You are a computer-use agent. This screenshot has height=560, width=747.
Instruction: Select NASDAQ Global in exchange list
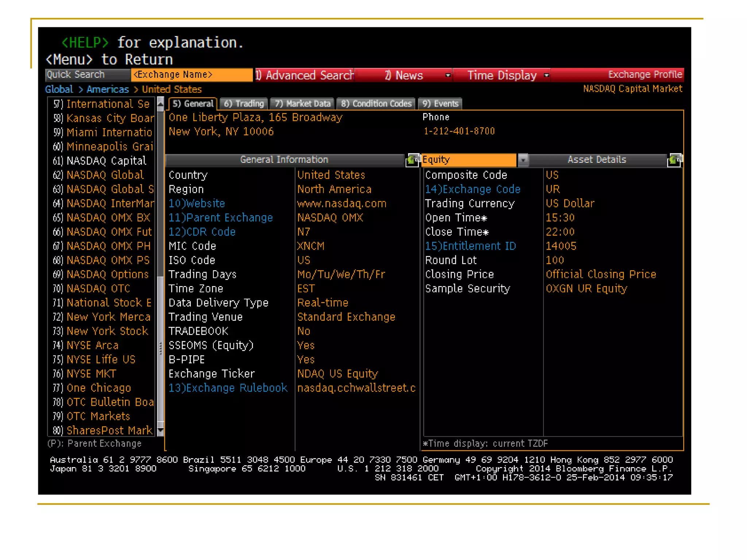tap(105, 175)
